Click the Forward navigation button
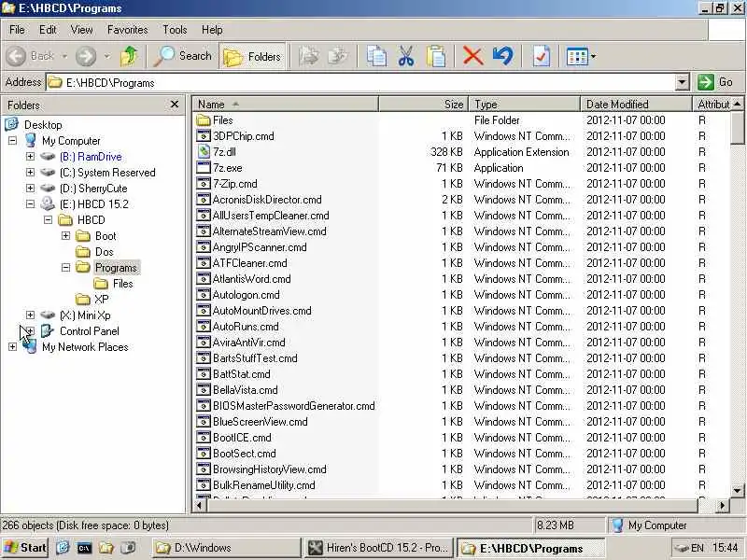The image size is (747, 560). tap(86, 56)
